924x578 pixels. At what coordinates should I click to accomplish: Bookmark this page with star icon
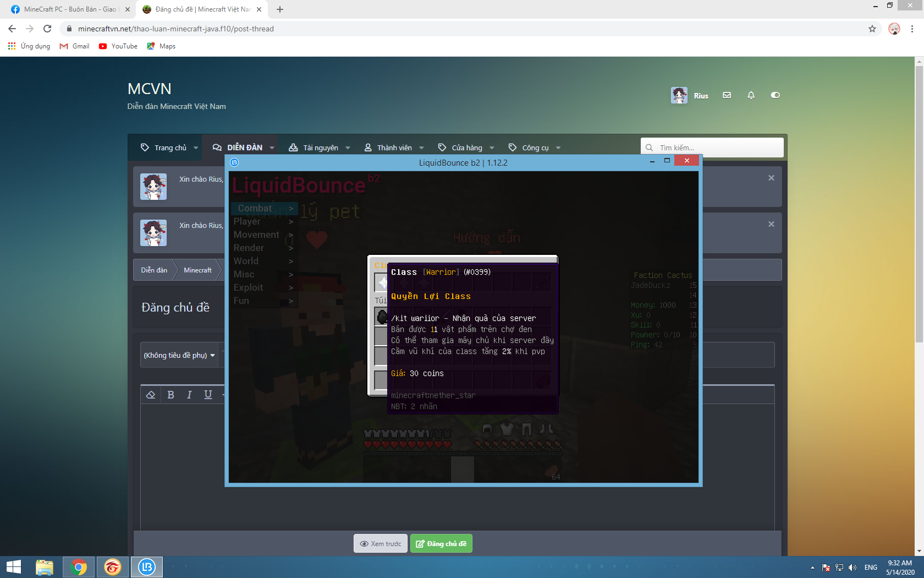point(872,29)
